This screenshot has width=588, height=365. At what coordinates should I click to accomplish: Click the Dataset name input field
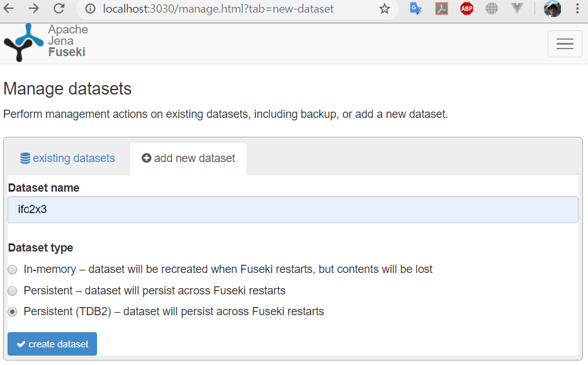[293, 209]
